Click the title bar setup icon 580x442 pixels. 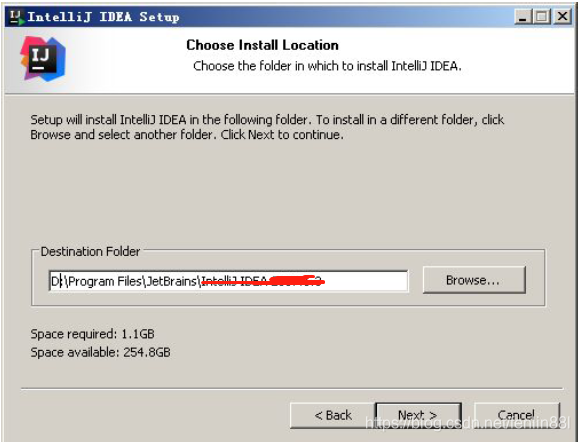click(17, 17)
